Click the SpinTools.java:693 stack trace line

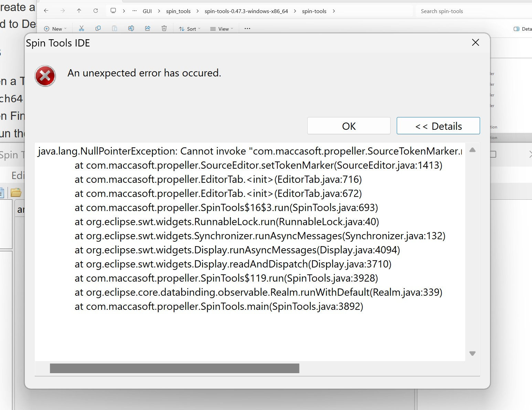(x=226, y=208)
